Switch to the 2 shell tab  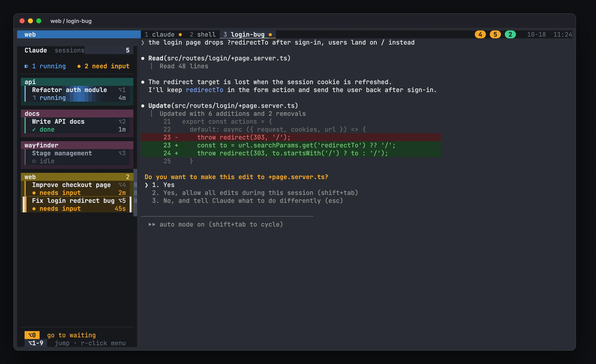click(x=203, y=35)
